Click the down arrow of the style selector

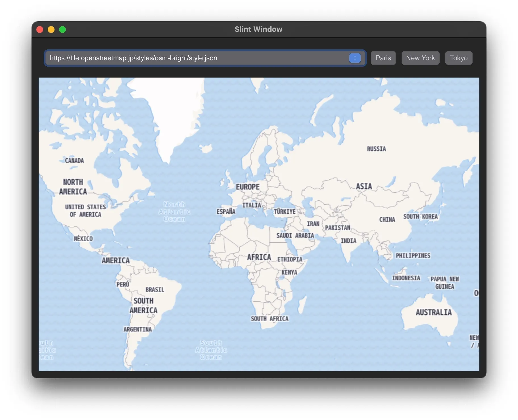pyautogui.click(x=354, y=60)
